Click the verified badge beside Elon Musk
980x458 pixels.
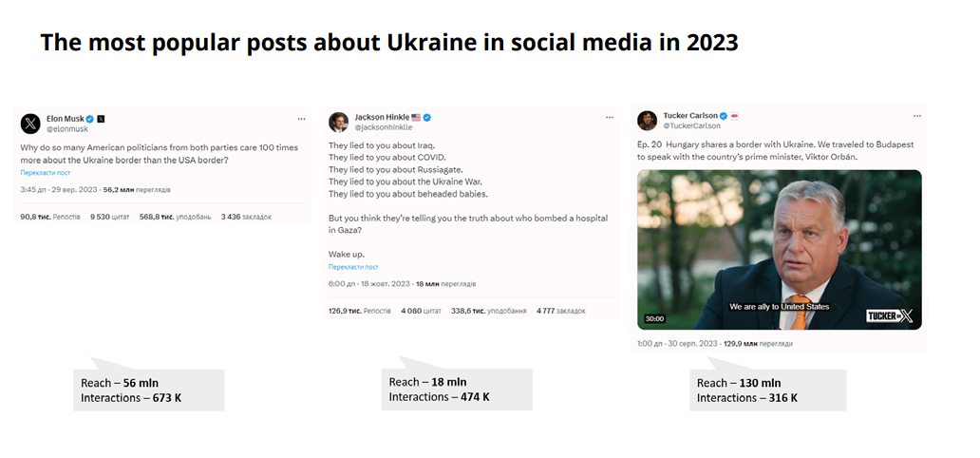pyautogui.click(x=91, y=119)
